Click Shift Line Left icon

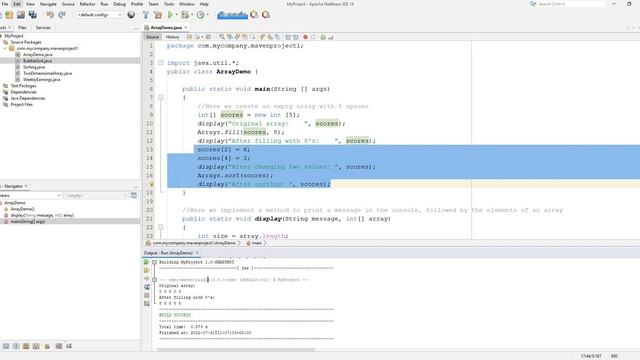[288, 37]
